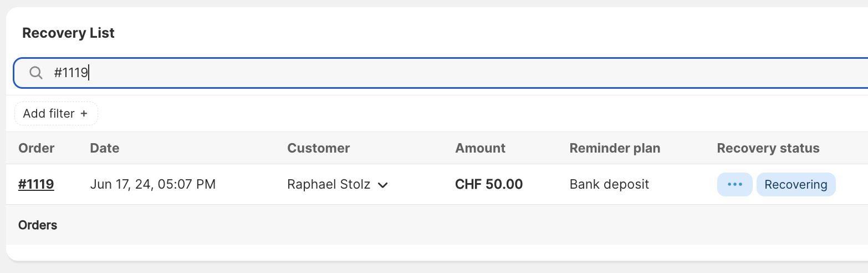Sort by the Amount column header

pos(481,148)
